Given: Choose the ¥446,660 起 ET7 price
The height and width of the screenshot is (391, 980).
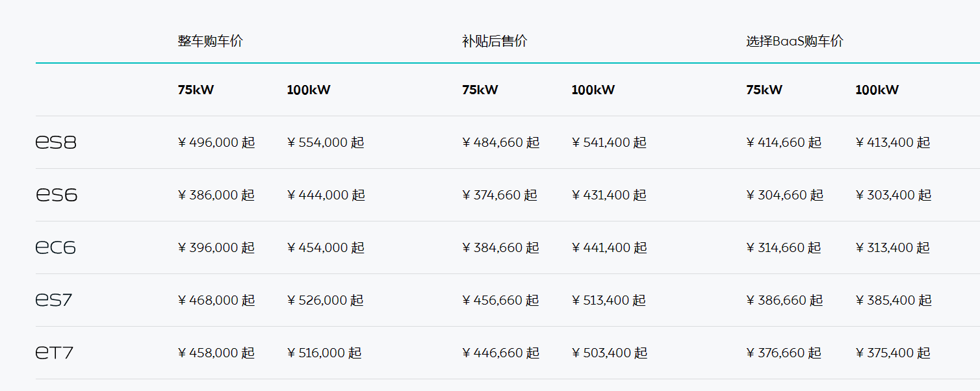Looking at the screenshot, I should tap(501, 353).
